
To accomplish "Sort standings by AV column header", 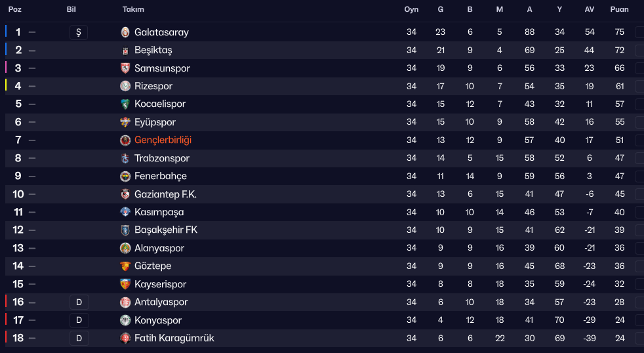I will (x=589, y=10).
